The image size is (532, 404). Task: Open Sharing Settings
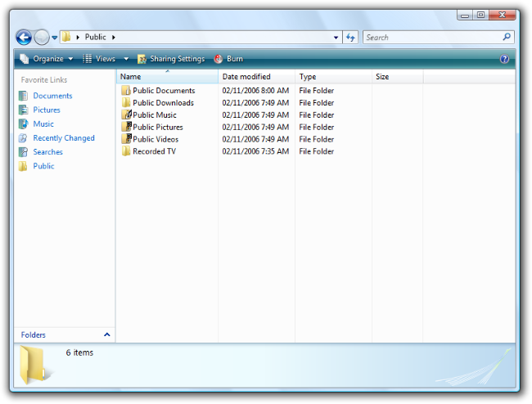[x=171, y=59]
